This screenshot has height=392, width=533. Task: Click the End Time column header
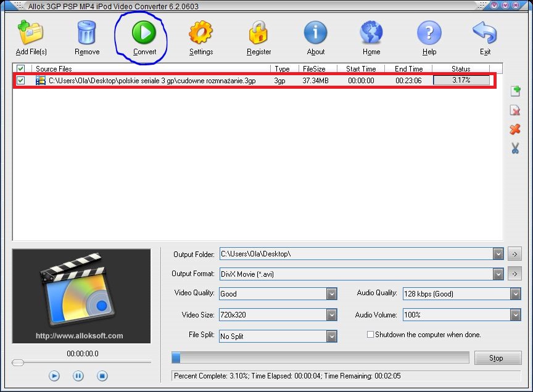click(408, 68)
